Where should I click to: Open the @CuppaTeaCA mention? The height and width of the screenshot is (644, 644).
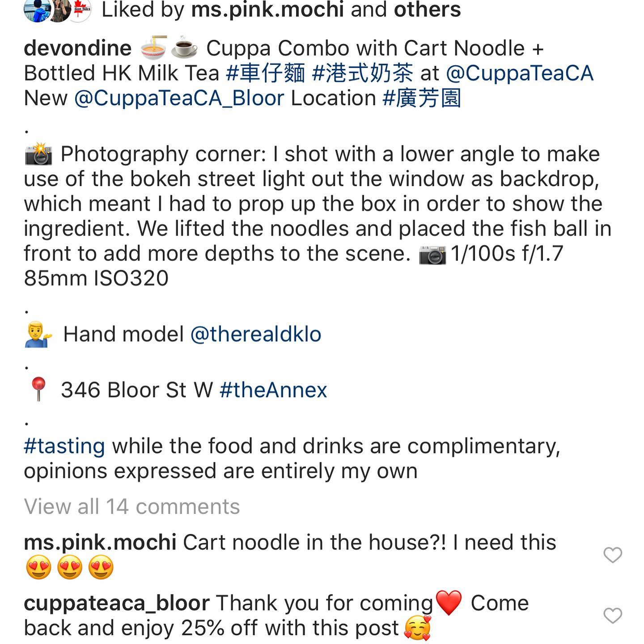point(520,73)
